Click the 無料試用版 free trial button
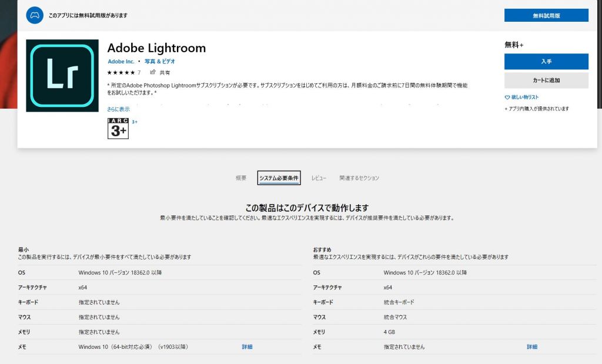Screen dimensions: 602x364 [x=546, y=15]
